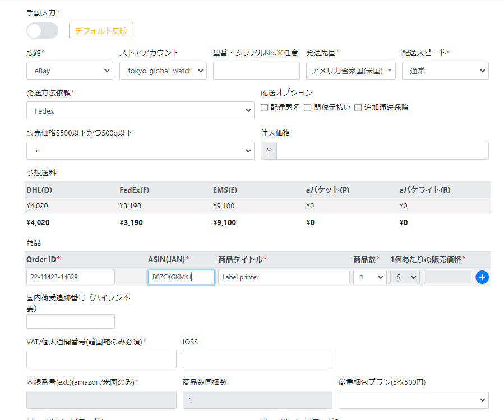Click the EMS(E) column header
This screenshot has height=420, width=504.
pos(225,190)
